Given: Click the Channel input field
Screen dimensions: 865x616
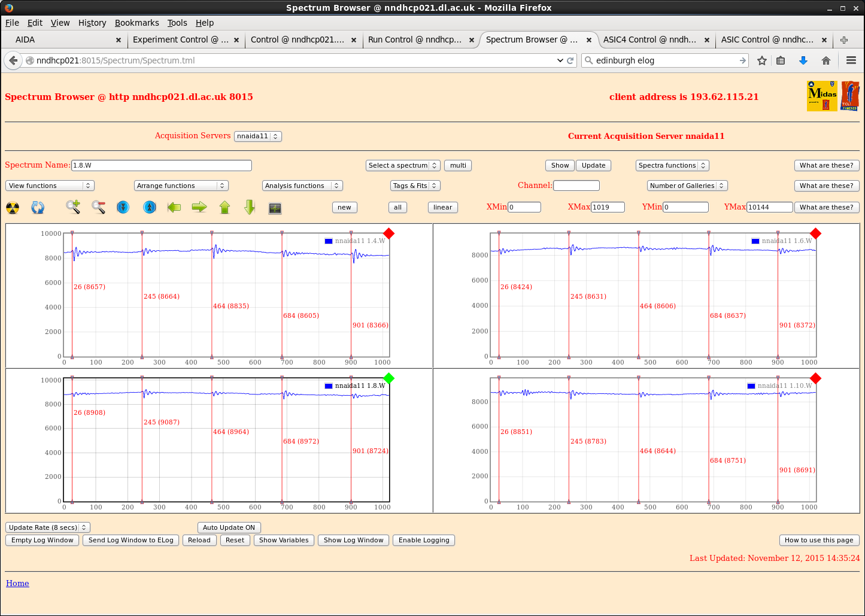Looking at the screenshot, I should 576,186.
